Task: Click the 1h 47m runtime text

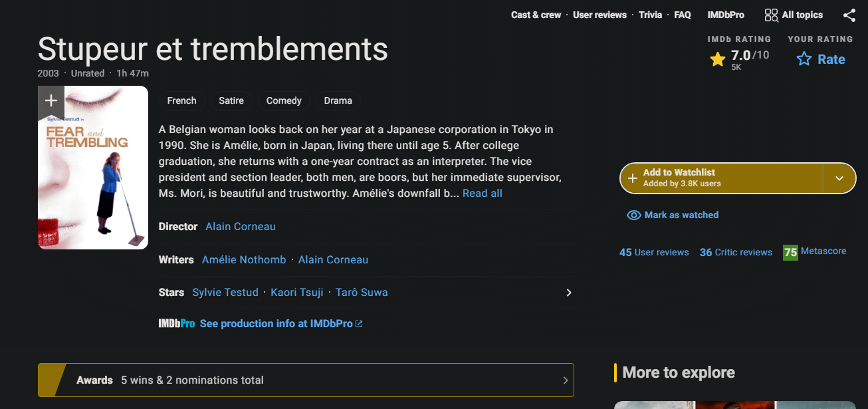Action: click(x=133, y=73)
